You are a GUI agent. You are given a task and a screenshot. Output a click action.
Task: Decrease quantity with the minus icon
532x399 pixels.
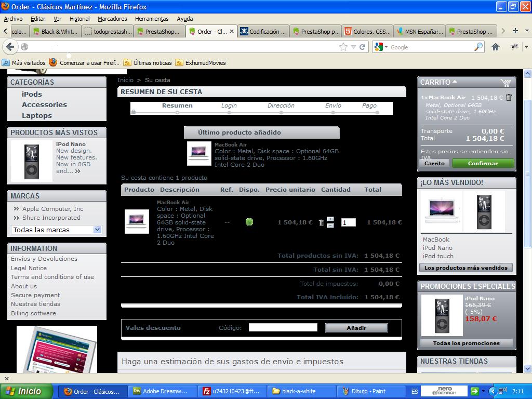330,225
